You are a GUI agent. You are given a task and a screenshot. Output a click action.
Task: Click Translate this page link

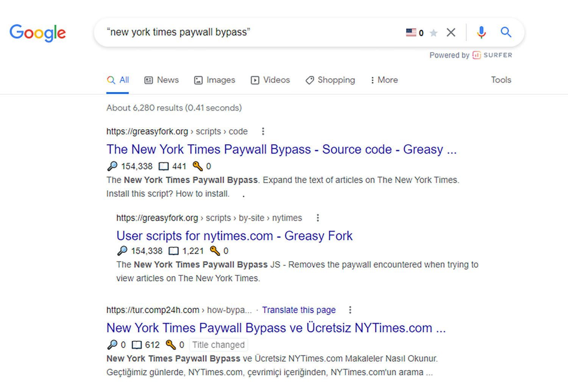299,310
